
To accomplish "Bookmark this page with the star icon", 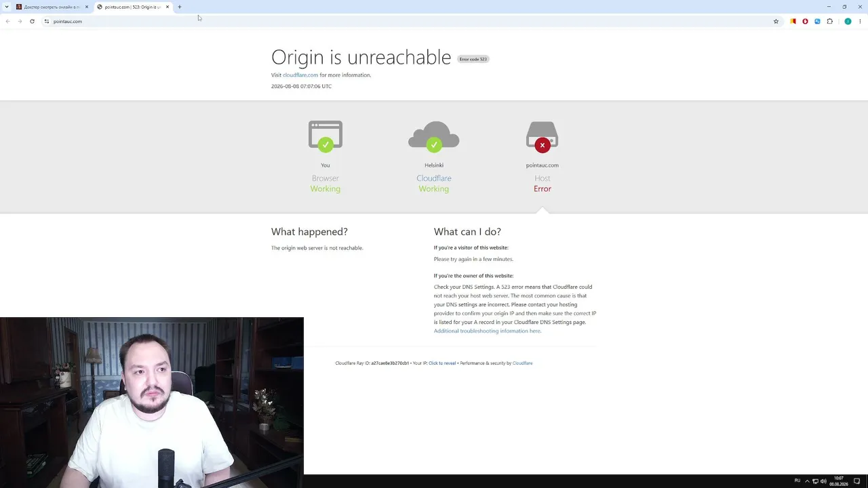I will pyautogui.click(x=776, y=21).
